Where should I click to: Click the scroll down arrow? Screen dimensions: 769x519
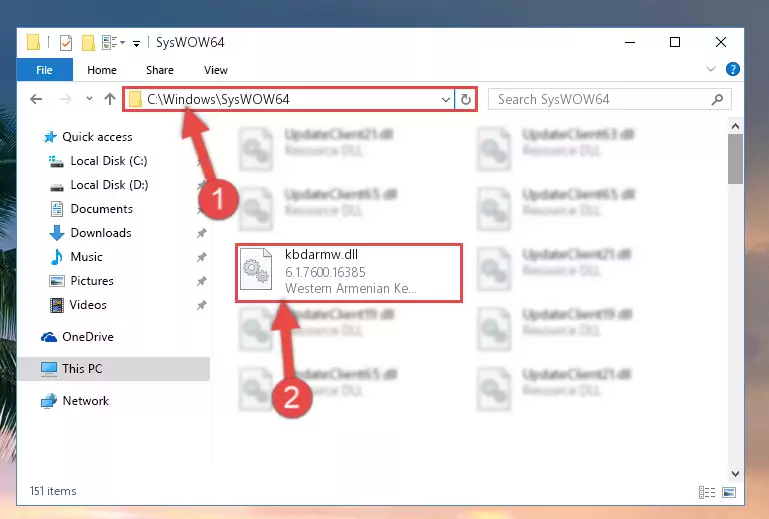click(x=735, y=473)
